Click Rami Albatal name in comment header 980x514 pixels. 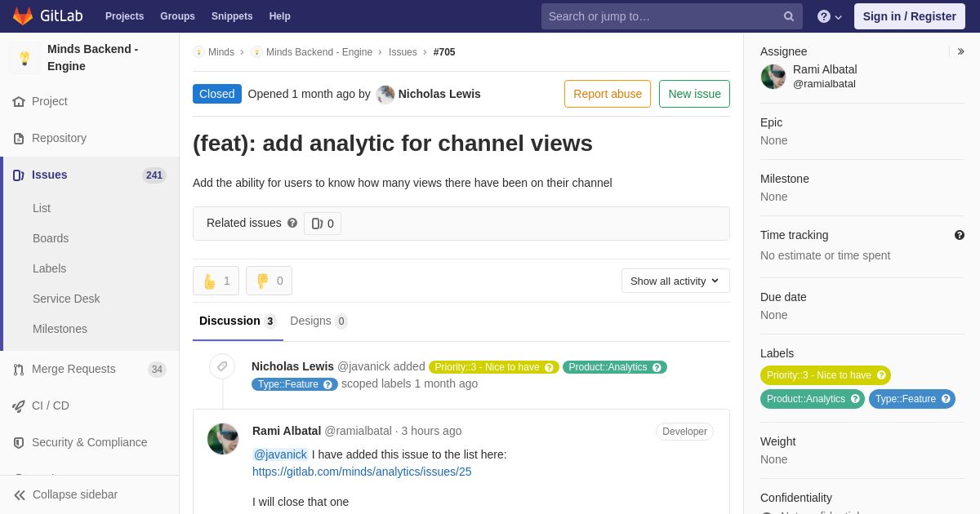click(x=287, y=431)
